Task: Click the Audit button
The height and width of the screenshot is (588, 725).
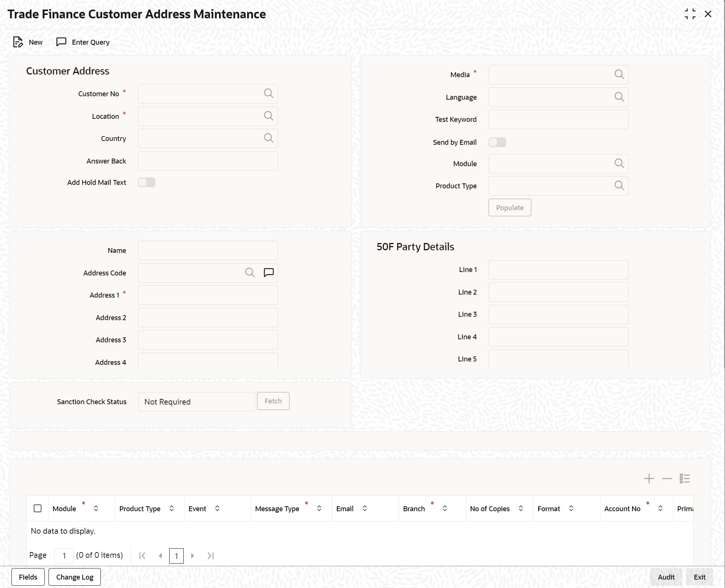Action: coord(666,577)
